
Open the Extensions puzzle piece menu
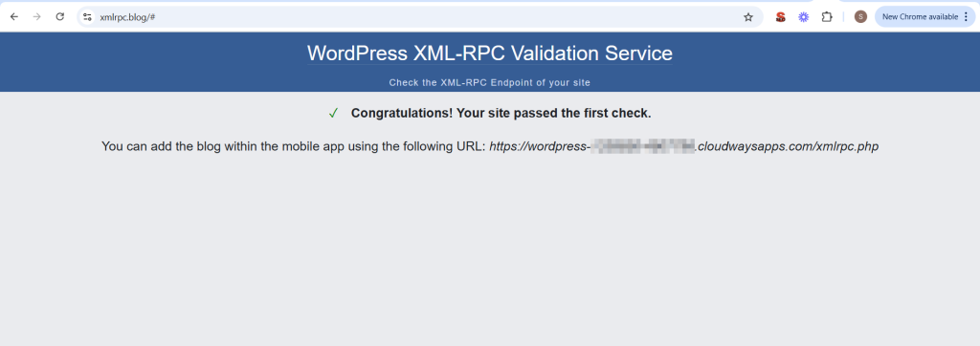827,17
